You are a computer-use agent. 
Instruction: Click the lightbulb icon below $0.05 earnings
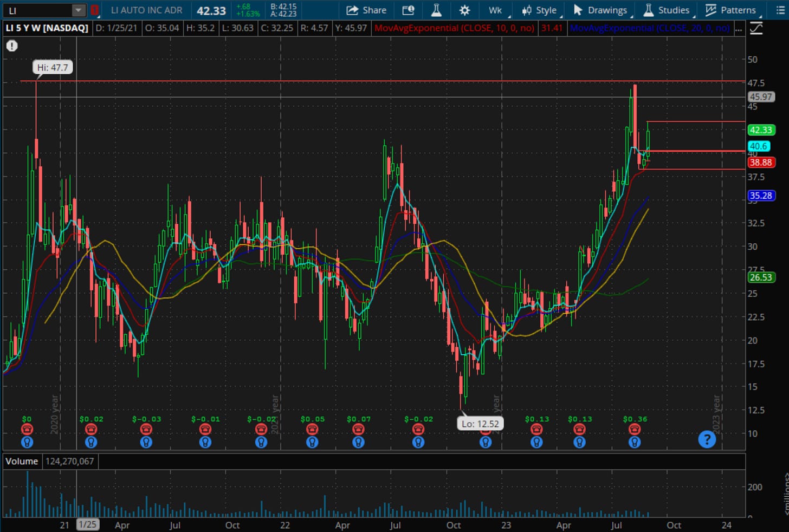312,442
